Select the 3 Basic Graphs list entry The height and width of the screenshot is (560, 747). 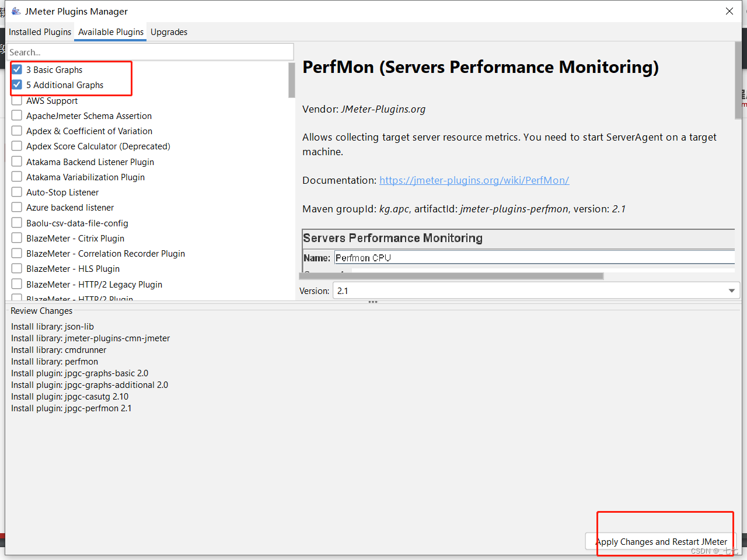click(54, 69)
